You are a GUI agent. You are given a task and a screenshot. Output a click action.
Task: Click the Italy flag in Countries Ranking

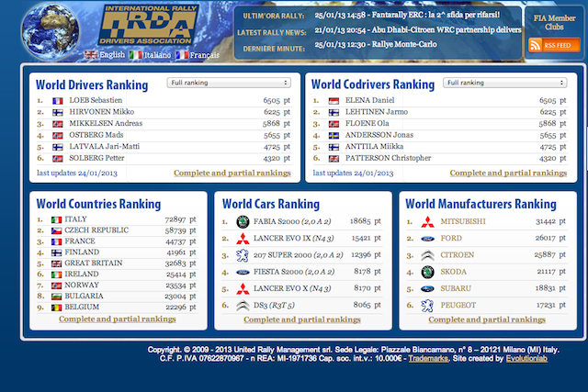coord(56,220)
